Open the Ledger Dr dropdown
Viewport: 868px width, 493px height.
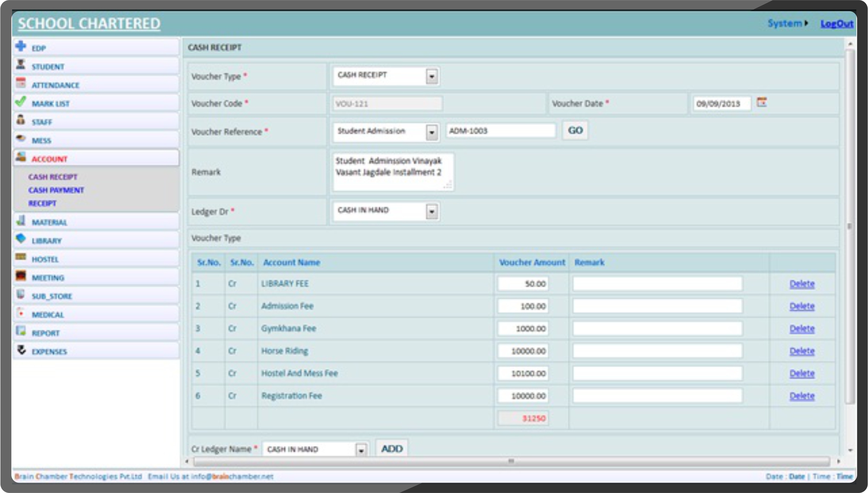432,212
